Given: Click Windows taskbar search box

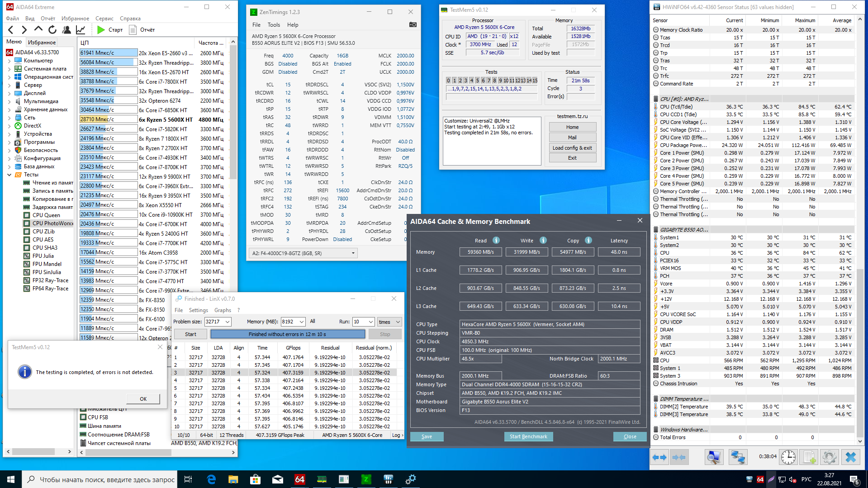Looking at the screenshot, I should 100,479.
